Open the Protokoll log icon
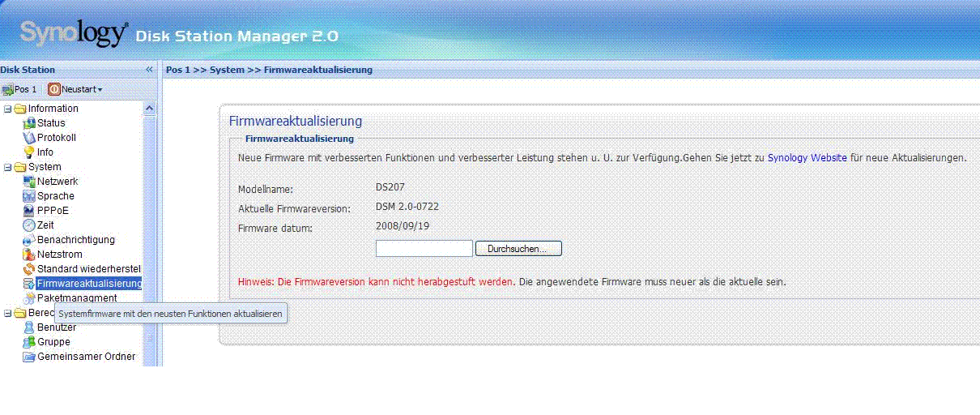The width and height of the screenshot is (980, 415). click(x=29, y=138)
